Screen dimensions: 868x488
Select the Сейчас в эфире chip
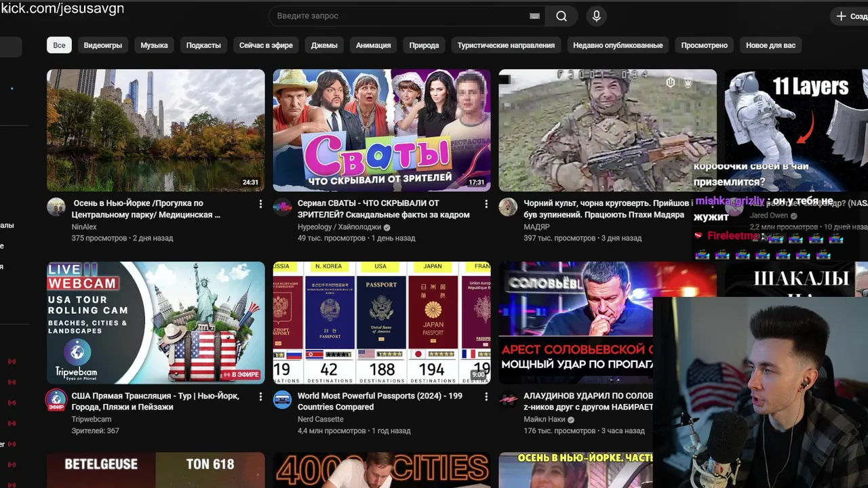tap(266, 45)
